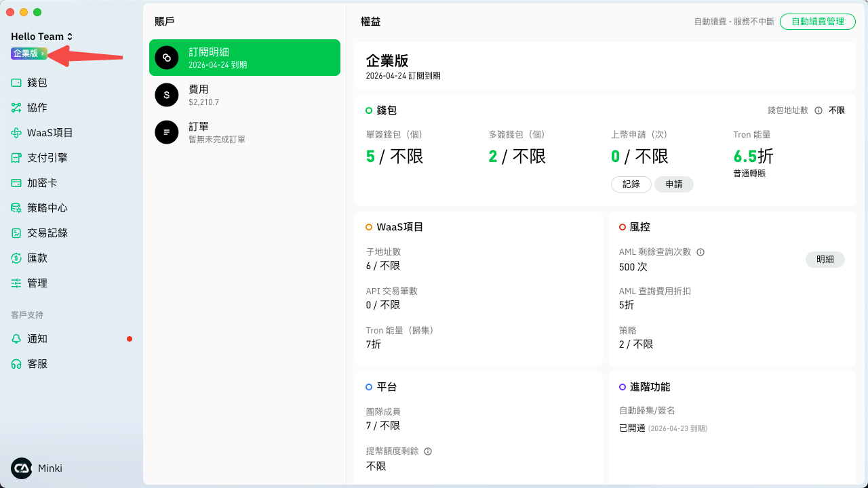This screenshot has height=488, width=868.
Task: Select the 訂閱明細 account tab
Action: (x=244, y=58)
